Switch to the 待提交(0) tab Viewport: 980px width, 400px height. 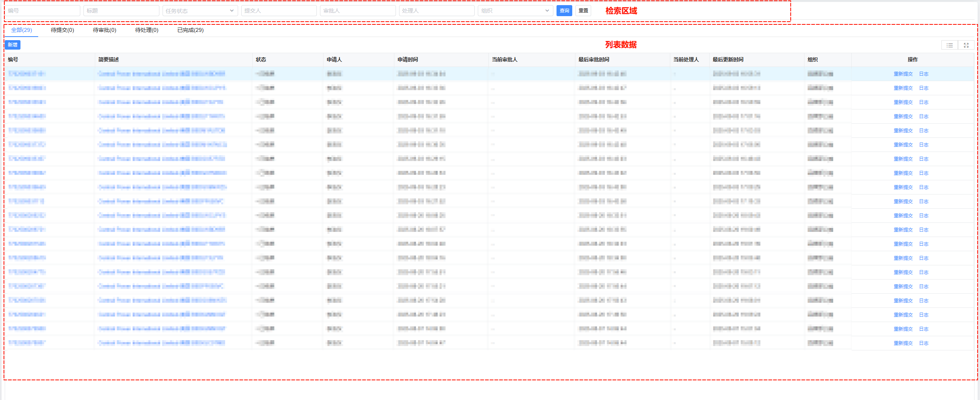click(x=62, y=30)
